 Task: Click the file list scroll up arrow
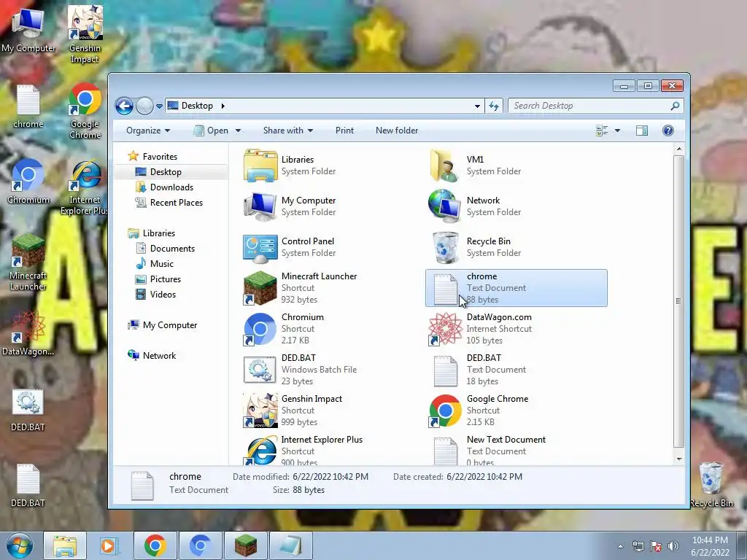click(679, 149)
